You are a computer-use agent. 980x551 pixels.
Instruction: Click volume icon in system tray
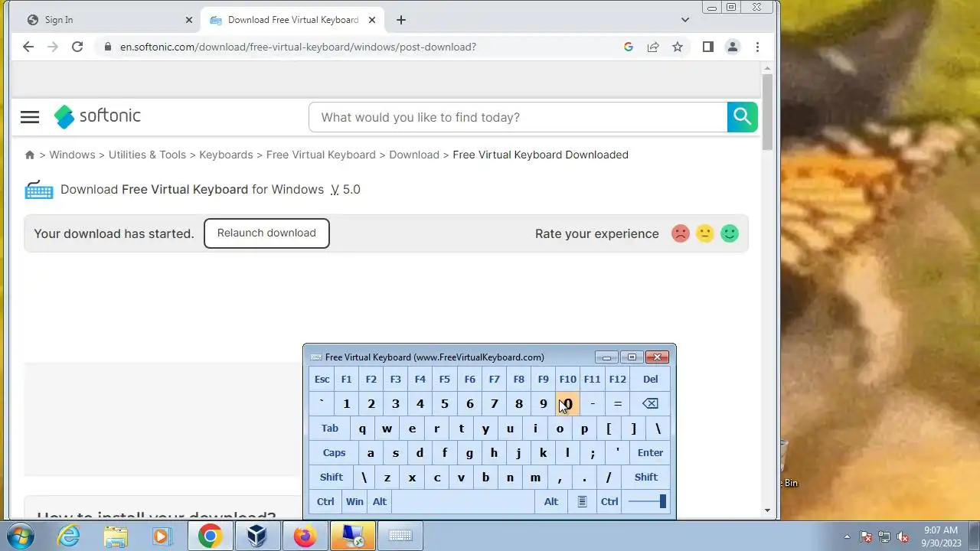tap(903, 536)
